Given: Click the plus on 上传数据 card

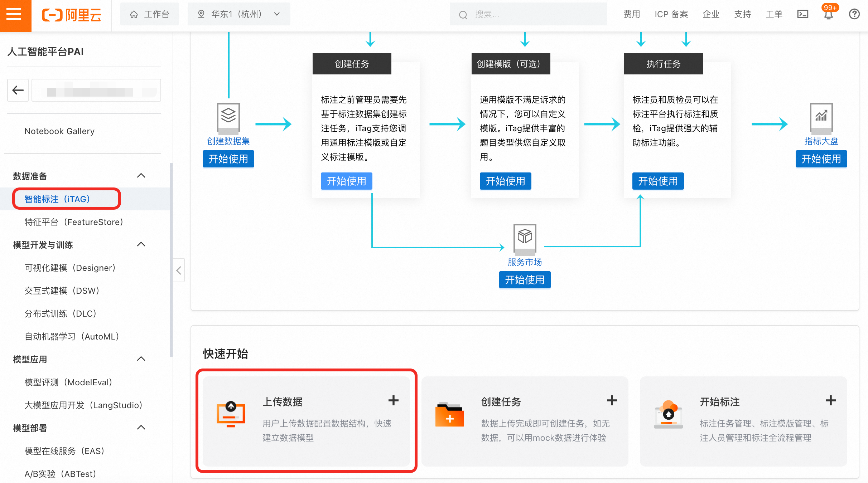Looking at the screenshot, I should coord(394,400).
